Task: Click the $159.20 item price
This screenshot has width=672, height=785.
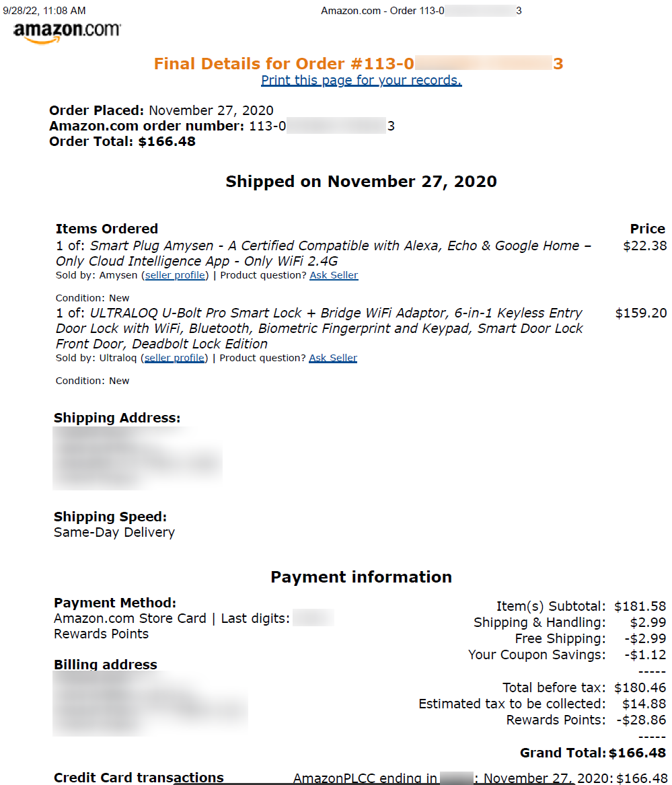Action: tap(640, 313)
